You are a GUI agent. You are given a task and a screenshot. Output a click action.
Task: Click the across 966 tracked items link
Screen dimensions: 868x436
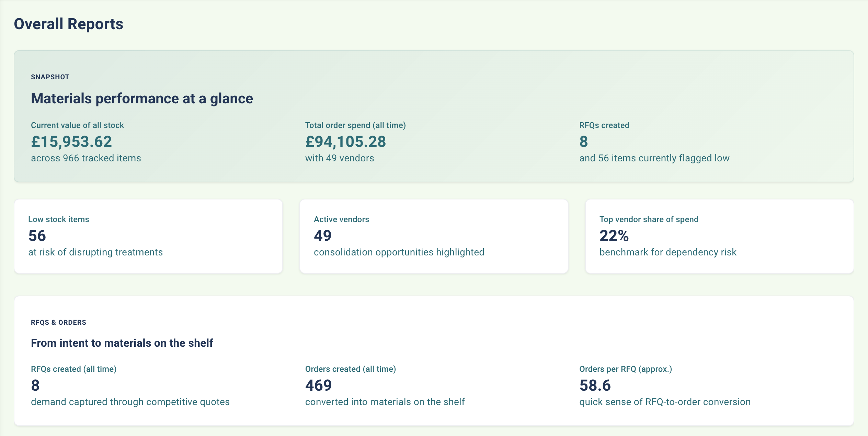[86, 158]
